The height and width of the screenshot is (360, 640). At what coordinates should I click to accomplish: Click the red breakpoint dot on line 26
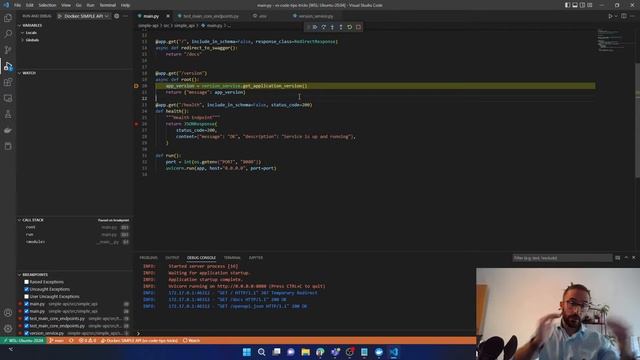tap(136, 124)
